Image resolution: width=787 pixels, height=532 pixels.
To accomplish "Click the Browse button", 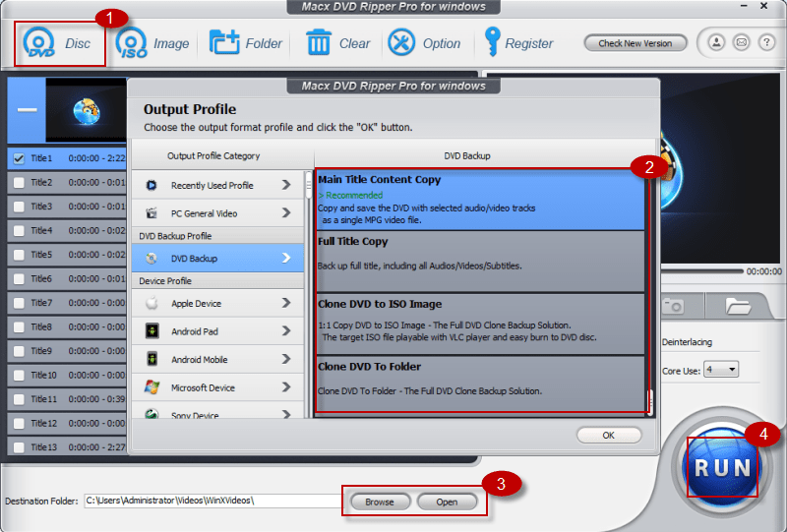I will [x=380, y=502].
